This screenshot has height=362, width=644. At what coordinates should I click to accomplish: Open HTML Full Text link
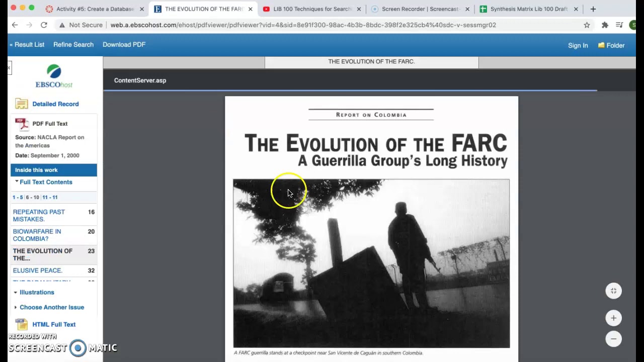54,324
